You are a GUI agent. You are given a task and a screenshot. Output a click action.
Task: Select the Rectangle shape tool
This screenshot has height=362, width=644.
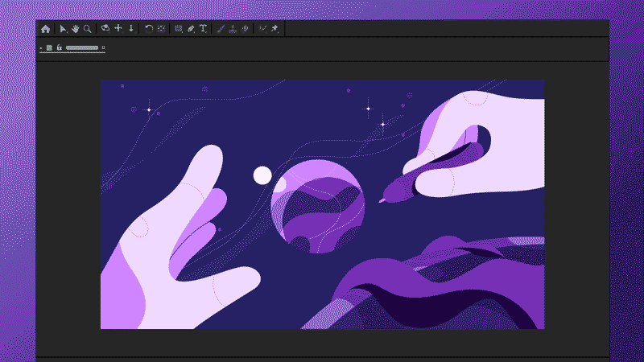179,28
